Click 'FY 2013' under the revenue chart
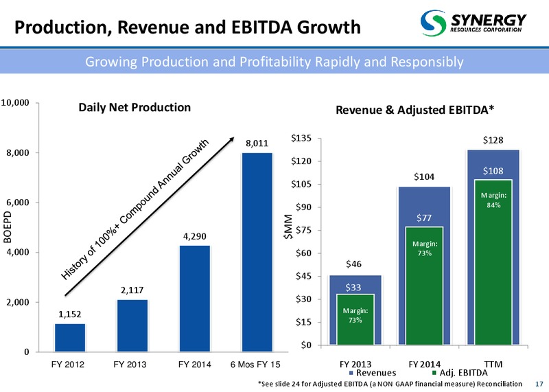549x392 pixels. click(x=355, y=365)
